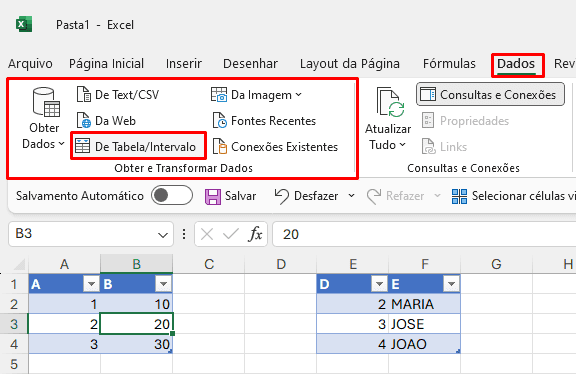This screenshot has height=374, width=576.
Task: Select row 5 header
Action: [x=14, y=364]
